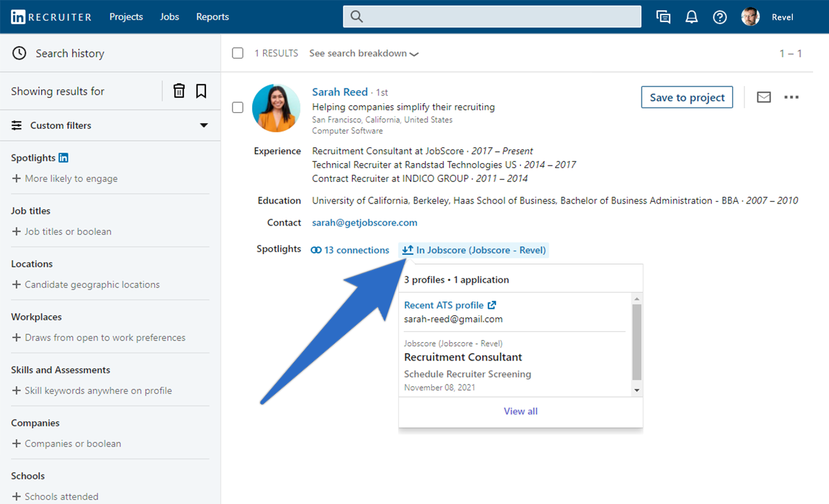Open the messages icon in top bar

tap(663, 17)
